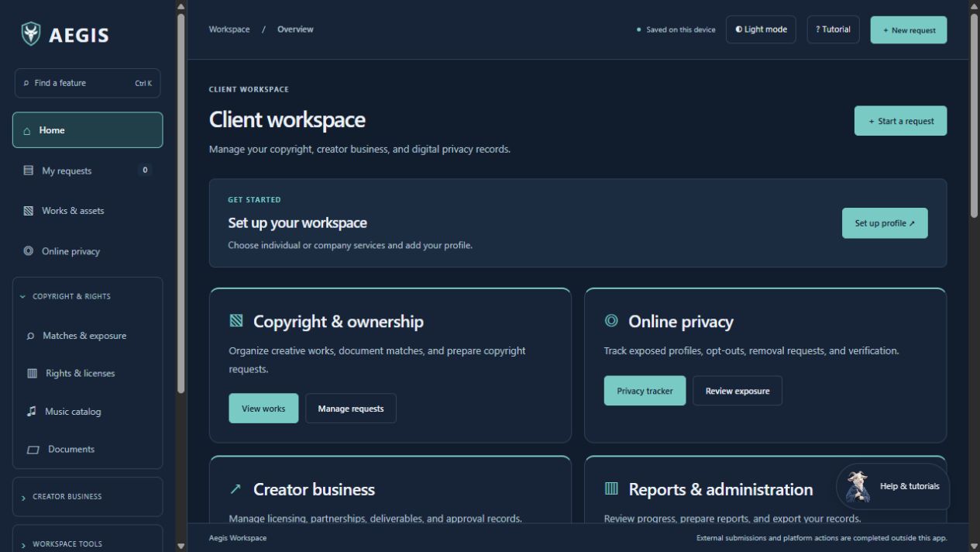Click 'Saved on this device' status text

(681, 30)
